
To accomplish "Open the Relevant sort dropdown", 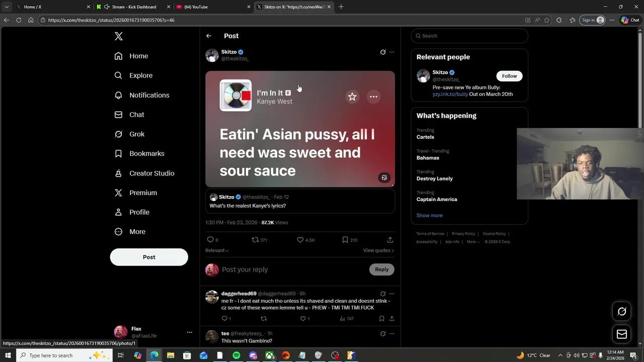I will (x=217, y=250).
